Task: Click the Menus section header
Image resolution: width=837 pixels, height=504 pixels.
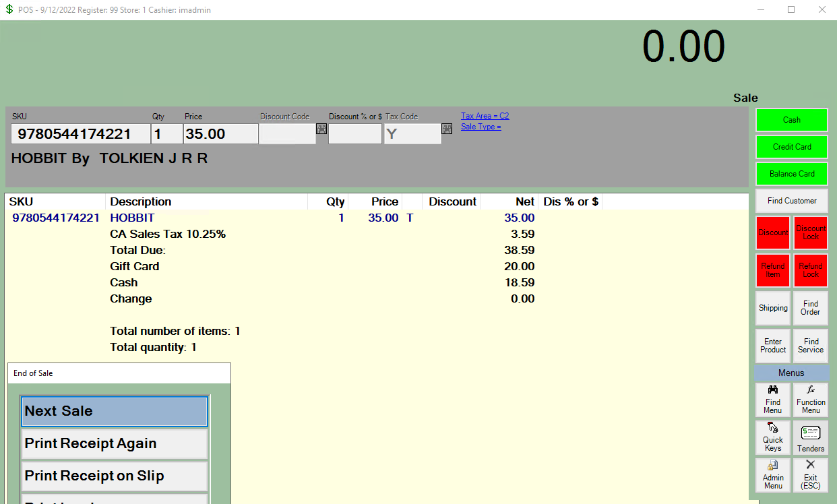Action: pos(791,373)
